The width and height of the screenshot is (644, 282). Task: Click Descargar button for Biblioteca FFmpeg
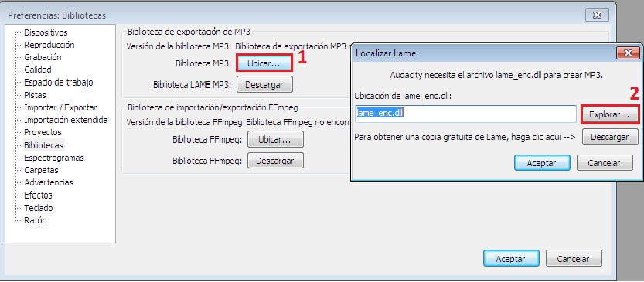274,161
